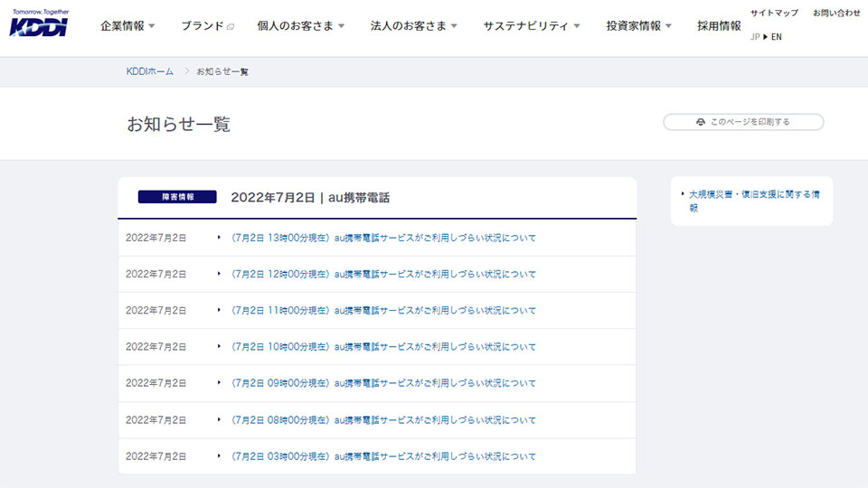Click the external link icon beside ブランド

[231, 27]
